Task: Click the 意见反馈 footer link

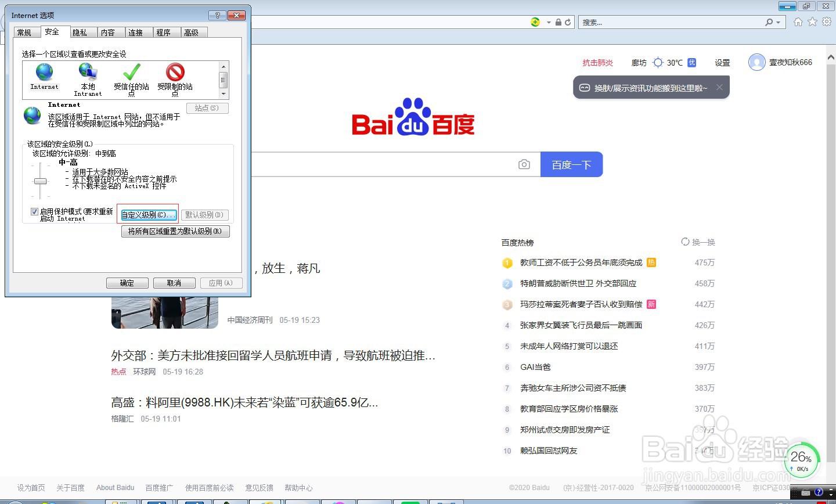Action: (259, 488)
